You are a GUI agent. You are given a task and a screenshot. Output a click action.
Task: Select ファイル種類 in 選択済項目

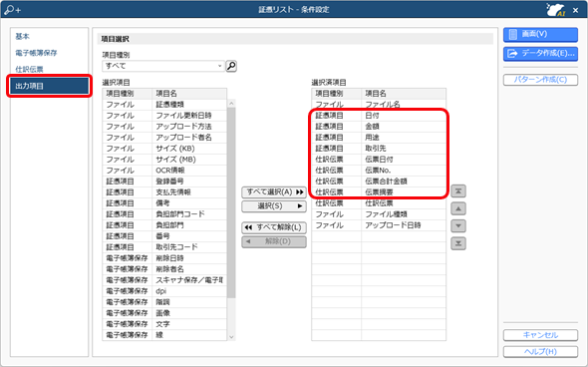click(379, 214)
